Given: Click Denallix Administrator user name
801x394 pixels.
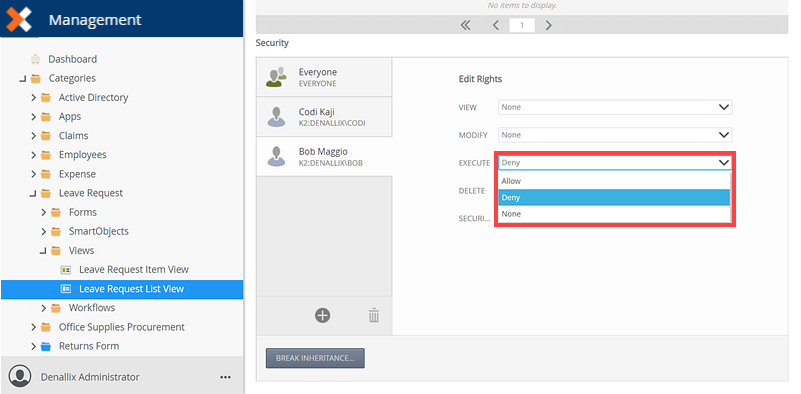Looking at the screenshot, I should coord(90,377).
